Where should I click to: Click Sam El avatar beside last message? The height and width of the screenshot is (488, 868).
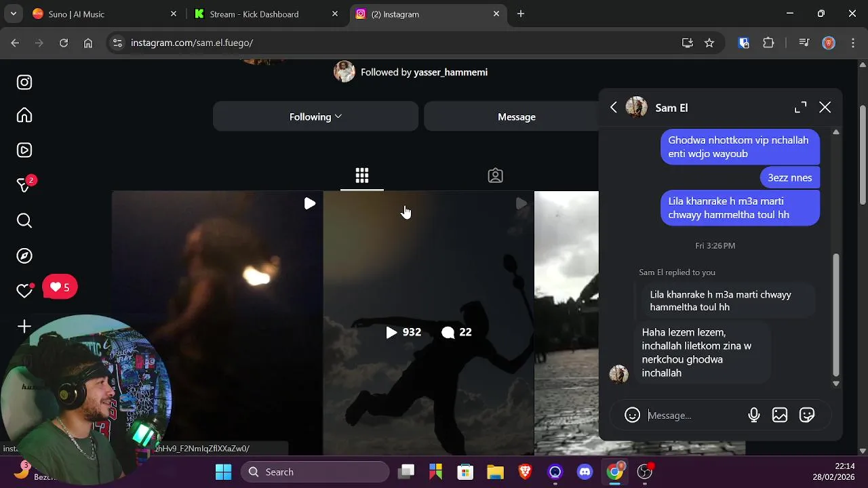(618, 374)
